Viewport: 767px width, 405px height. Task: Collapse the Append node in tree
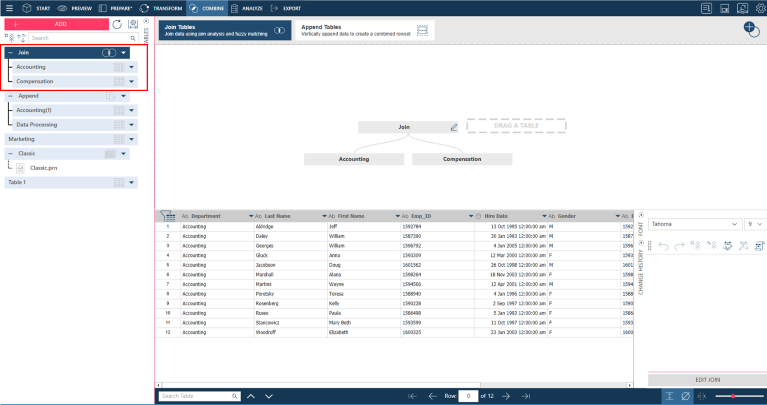pyautogui.click(x=10, y=96)
